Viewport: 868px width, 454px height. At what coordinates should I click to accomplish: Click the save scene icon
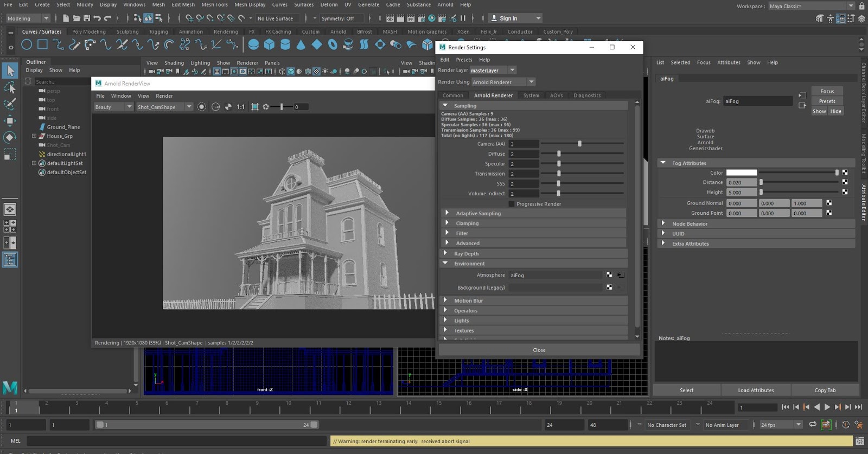[87, 18]
